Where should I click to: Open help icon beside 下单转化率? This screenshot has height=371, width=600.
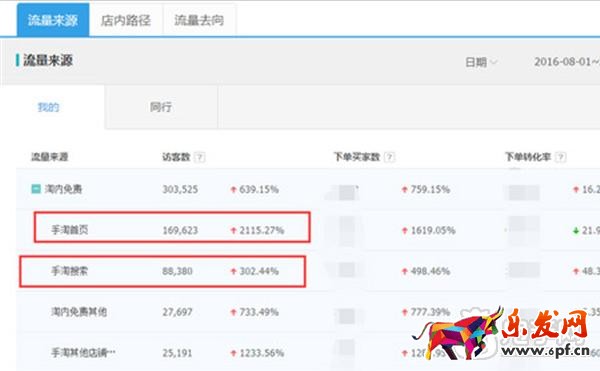pos(561,157)
